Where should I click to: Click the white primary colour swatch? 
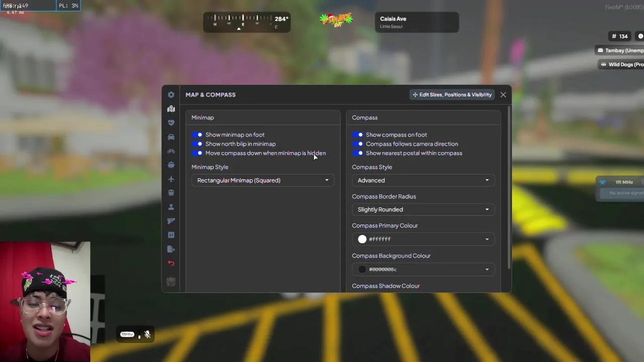[362, 239]
